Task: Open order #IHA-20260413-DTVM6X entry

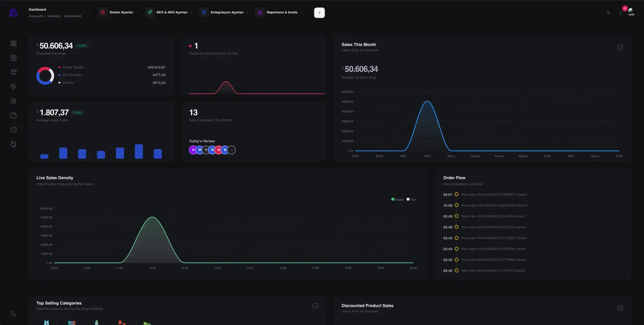Action: (493, 260)
